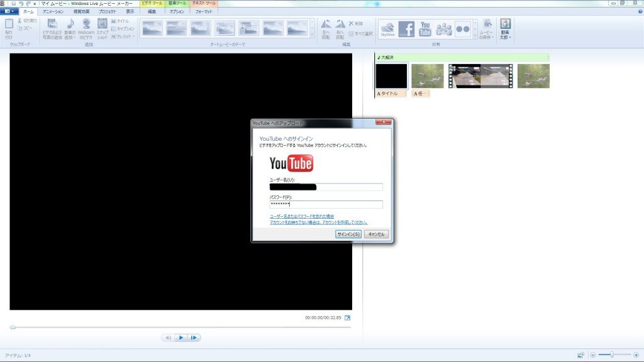Click the SkyDrive share icon

click(x=387, y=29)
